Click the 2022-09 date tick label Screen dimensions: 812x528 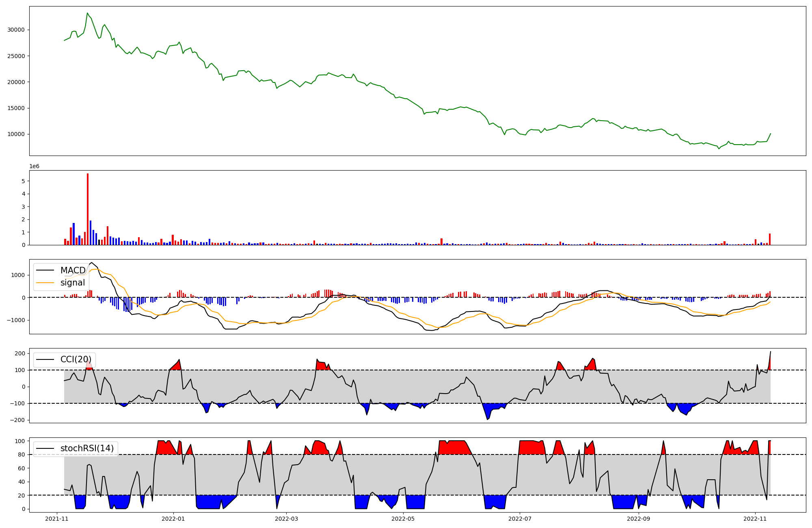coord(639,519)
